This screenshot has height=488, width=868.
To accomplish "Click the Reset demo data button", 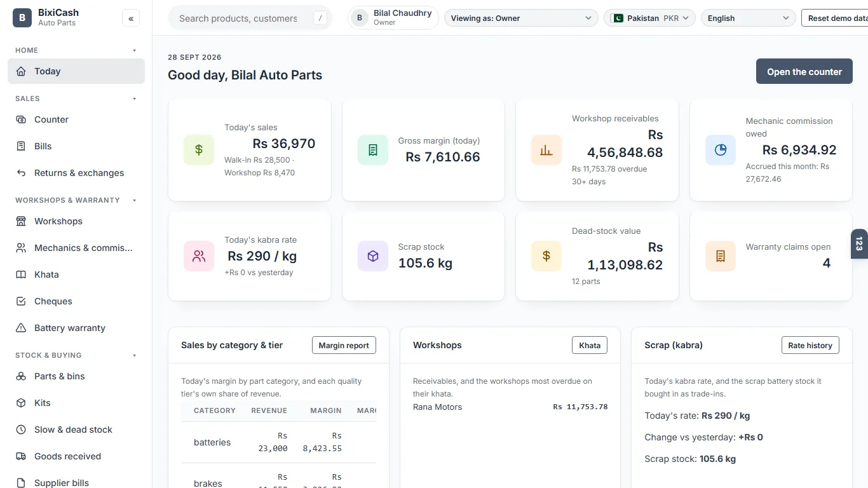I will click(835, 18).
